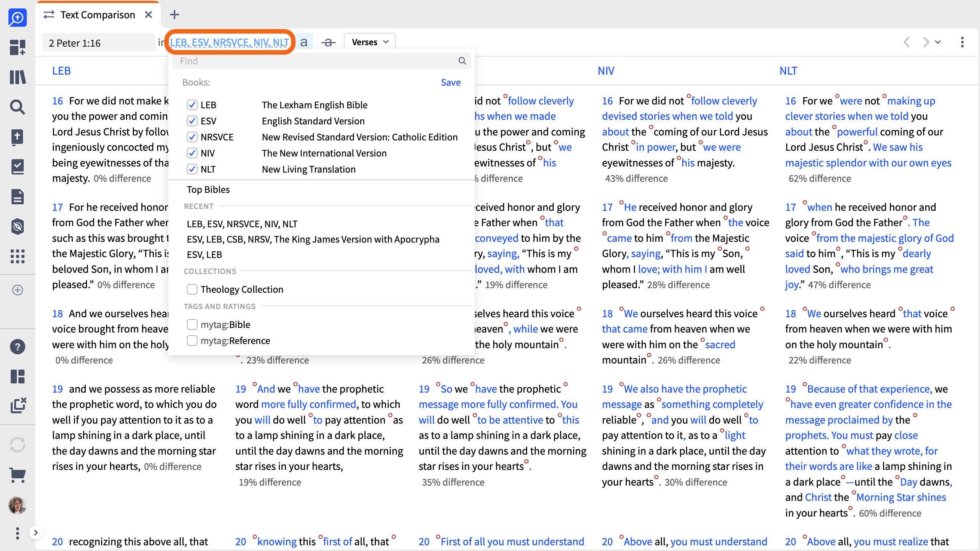
Task: Check the mytag:Bible checkbox
Action: [x=192, y=324]
